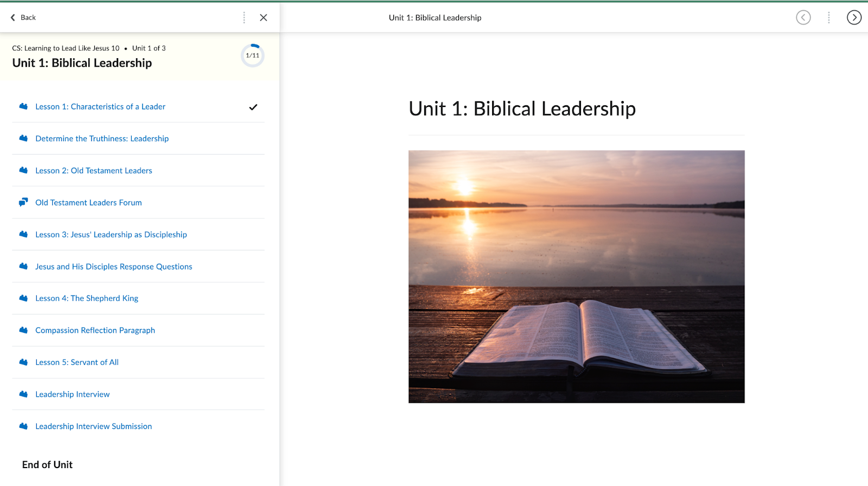868x486 pixels.
Task: Click icon beside Lesson 2: Old Testament Leaders
Action: click(23, 171)
